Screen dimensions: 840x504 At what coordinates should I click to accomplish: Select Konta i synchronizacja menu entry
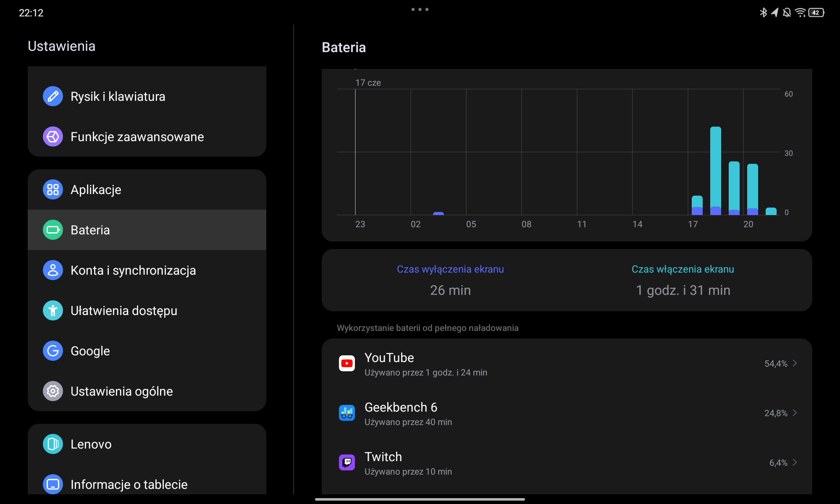tap(147, 270)
